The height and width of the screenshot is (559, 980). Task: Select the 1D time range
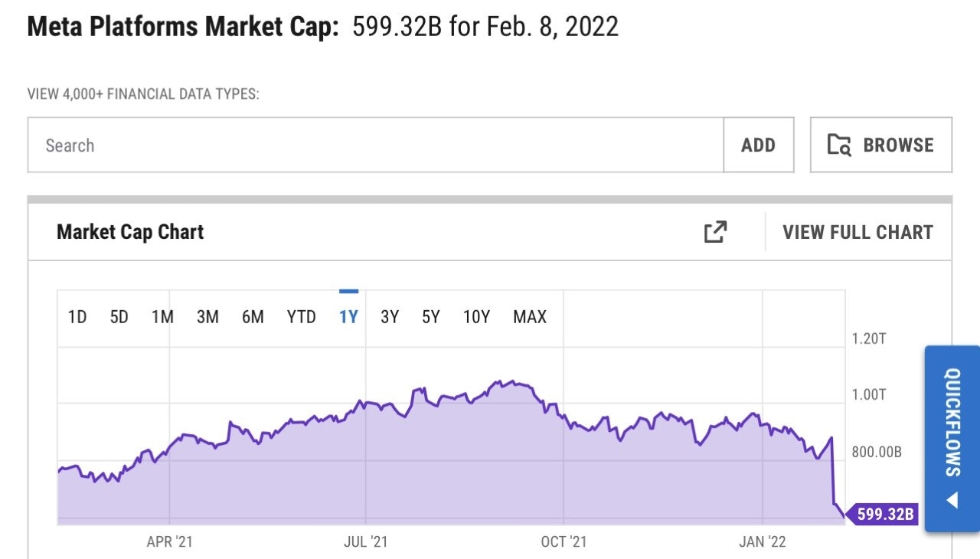pos(77,317)
